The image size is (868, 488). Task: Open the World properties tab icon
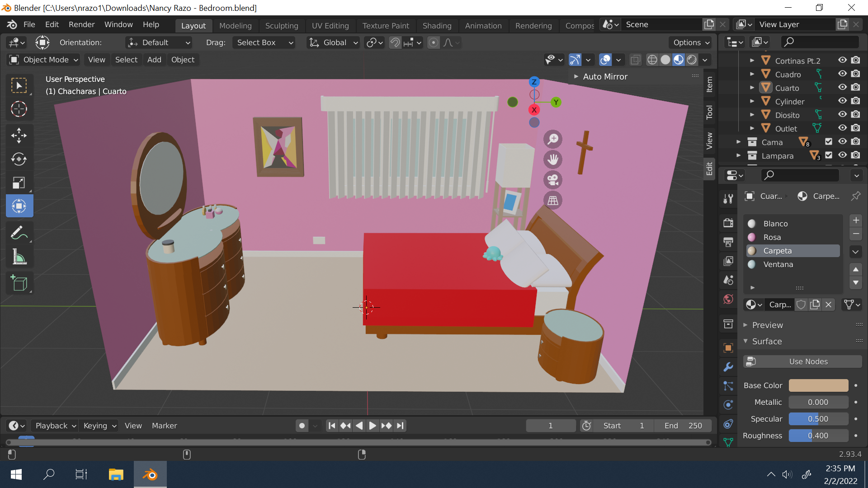pos(728,299)
